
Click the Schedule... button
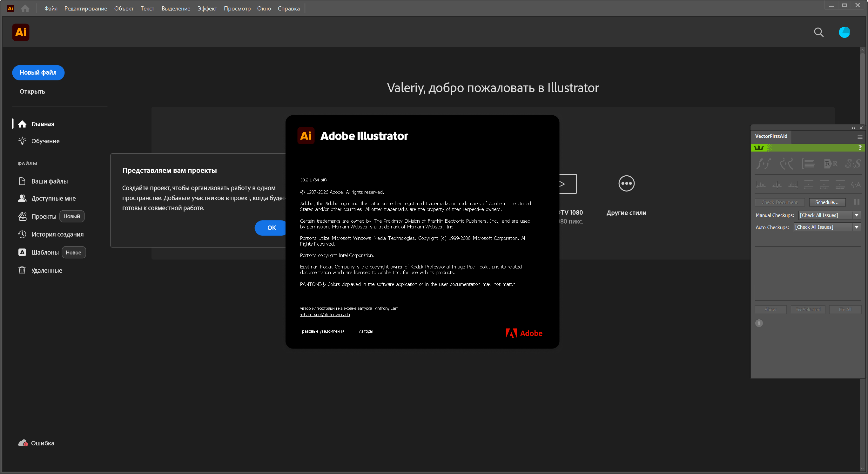(827, 202)
